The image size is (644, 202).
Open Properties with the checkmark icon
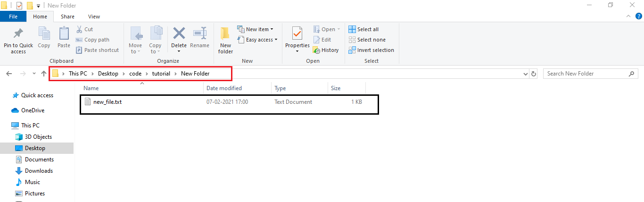click(297, 34)
